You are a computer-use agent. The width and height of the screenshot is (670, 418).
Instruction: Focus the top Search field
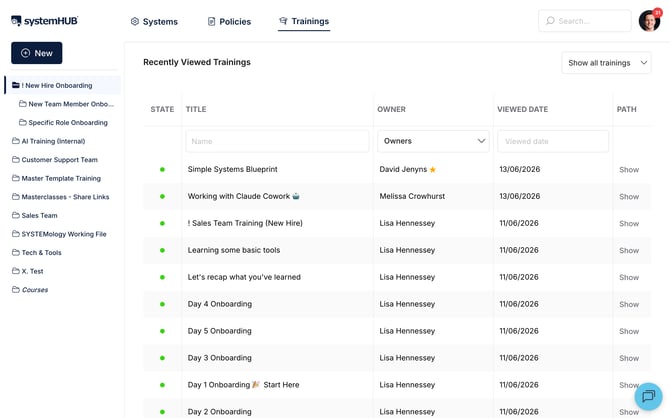pos(585,21)
